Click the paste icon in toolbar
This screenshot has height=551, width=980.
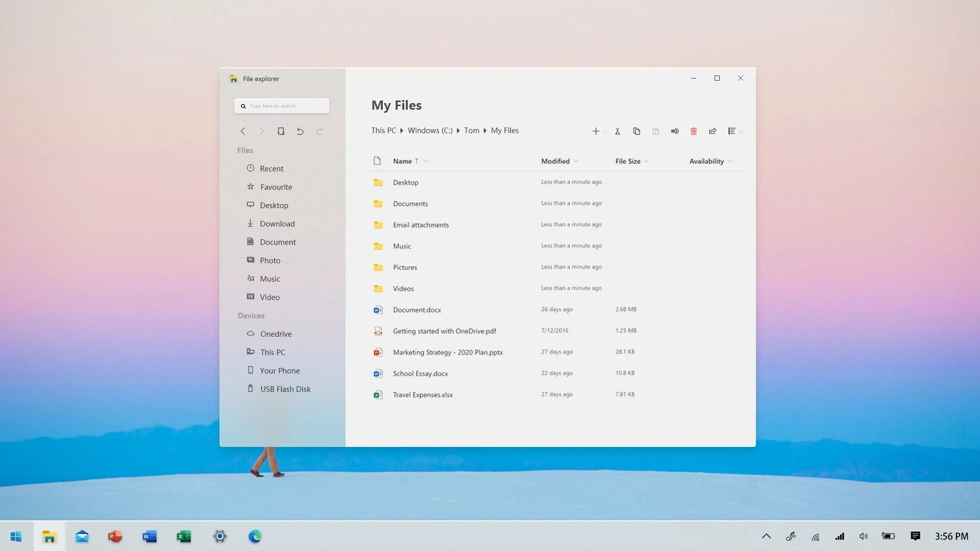pos(655,131)
